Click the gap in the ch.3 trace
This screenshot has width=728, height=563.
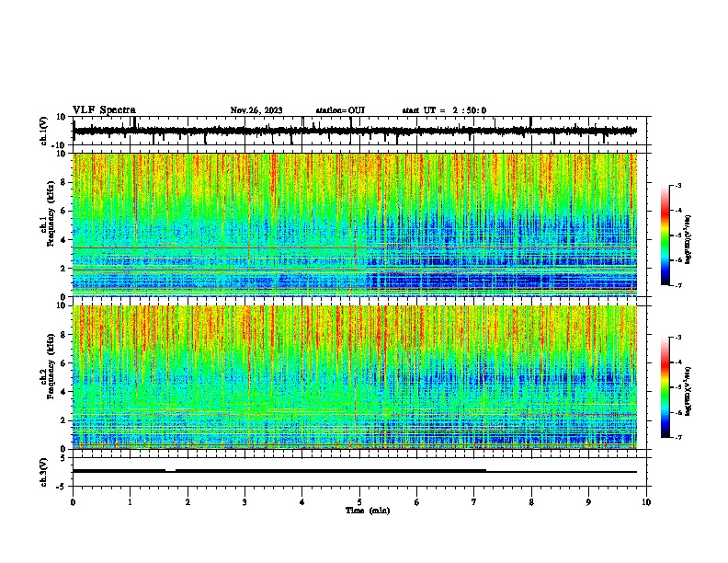[x=170, y=471]
